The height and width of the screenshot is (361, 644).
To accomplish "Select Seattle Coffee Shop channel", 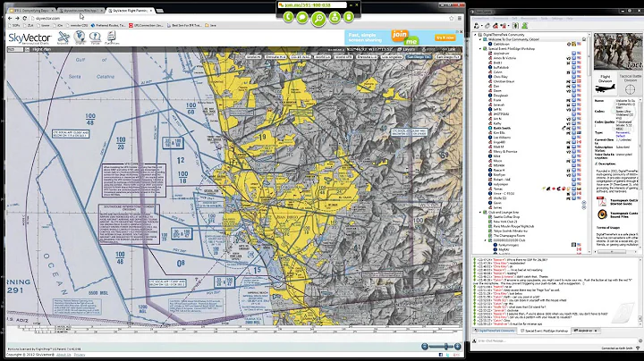I will coord(506,216).
